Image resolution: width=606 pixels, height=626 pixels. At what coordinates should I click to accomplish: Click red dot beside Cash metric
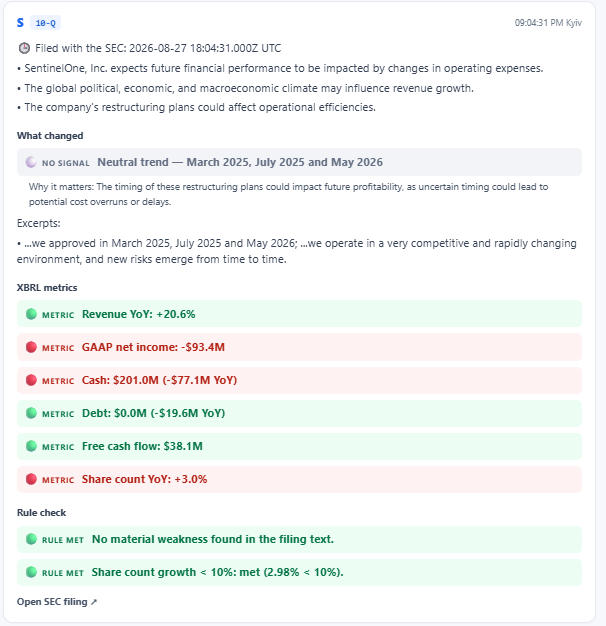(x=31, y=380)
